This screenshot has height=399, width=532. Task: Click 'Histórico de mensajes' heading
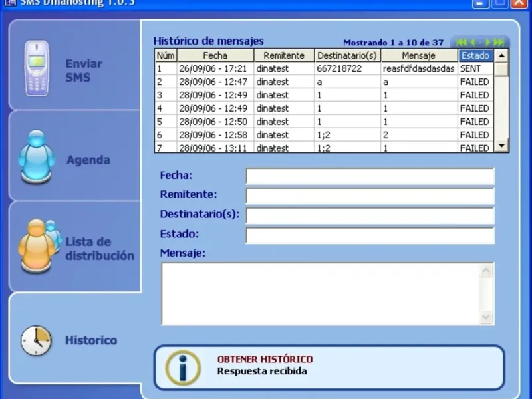pyautogui.click(x=209, y=41)
